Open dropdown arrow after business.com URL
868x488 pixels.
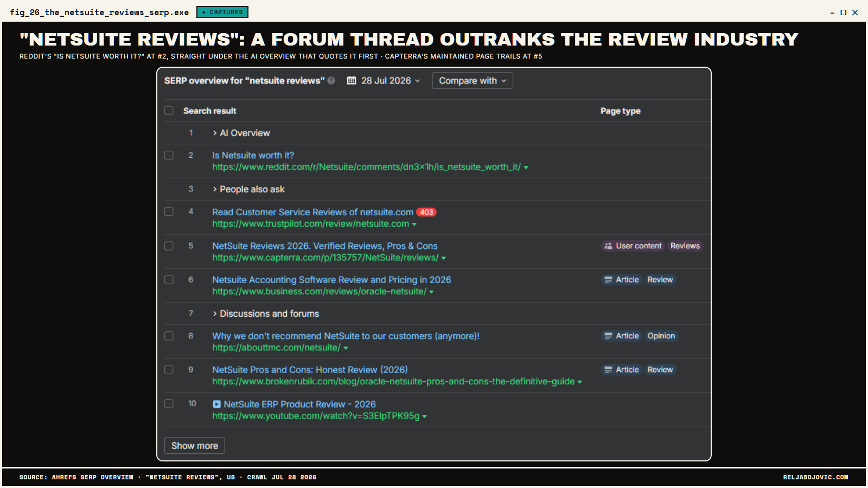pyautogui.click(x=432, y=292)
